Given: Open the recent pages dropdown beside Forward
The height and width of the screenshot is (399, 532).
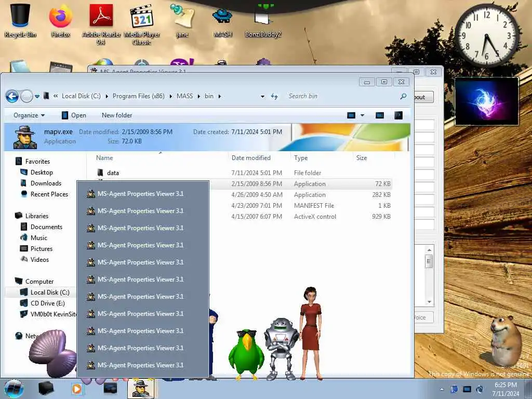Looking at the screenshot, I should click(37, 97).
